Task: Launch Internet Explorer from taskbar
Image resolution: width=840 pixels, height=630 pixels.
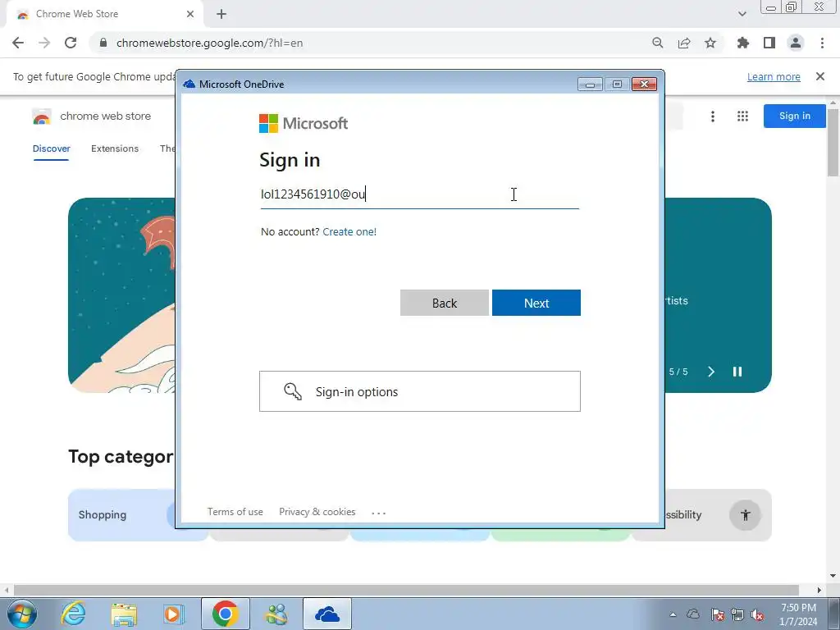Action: pyautogui.click(x=73, y=614)
